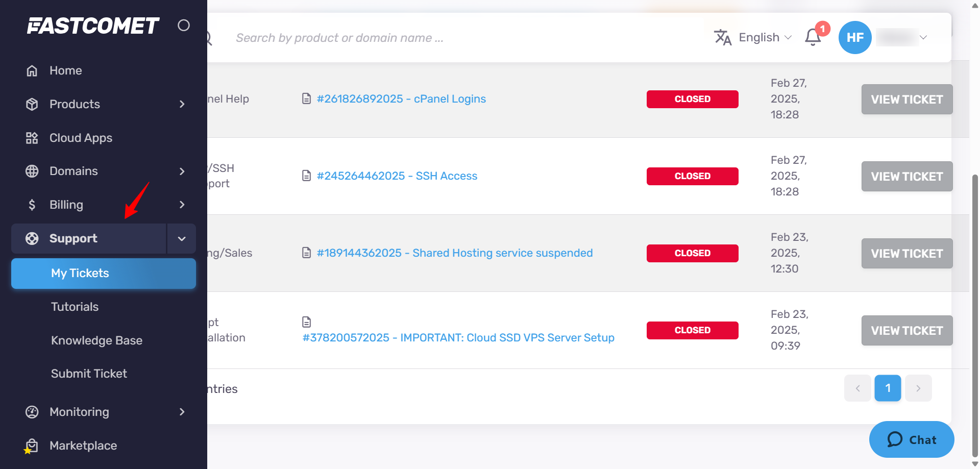Open the user account dropdown chevron

923,37
